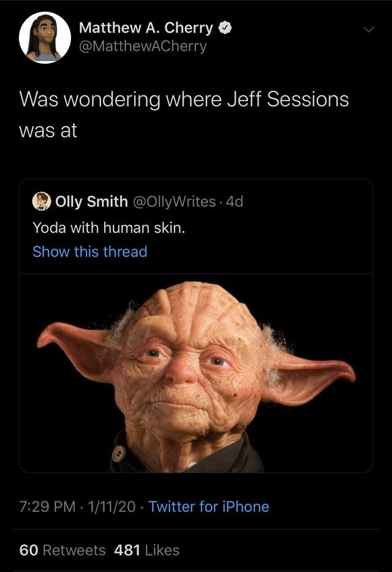The image size is (392, 572).
Task: Open Olly Smith's small profile avatar
Action: click(x=42, y=201)
